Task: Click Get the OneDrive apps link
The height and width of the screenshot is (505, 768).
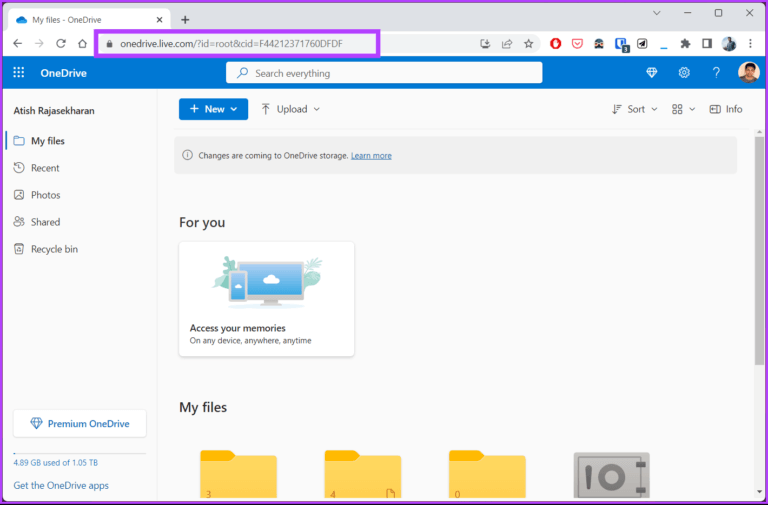Action: click(x=61, y=485)
